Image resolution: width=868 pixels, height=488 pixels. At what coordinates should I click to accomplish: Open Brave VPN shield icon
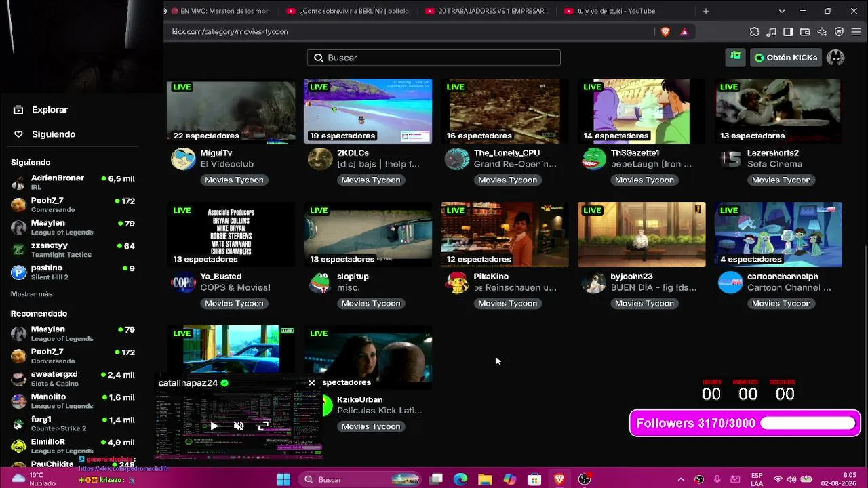[839, 32]
